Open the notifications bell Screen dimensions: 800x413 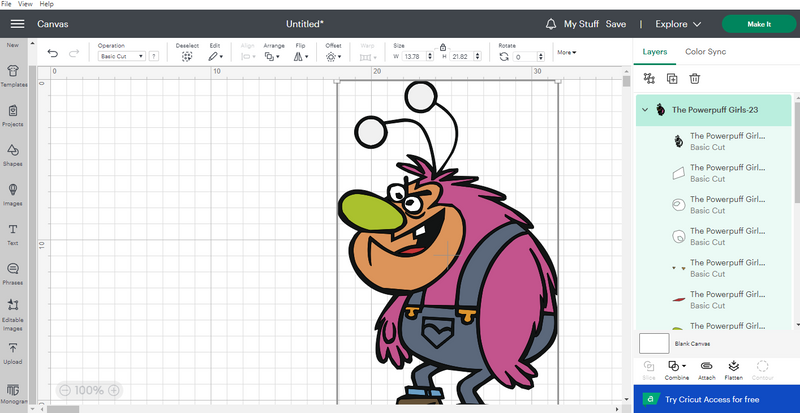tap(551, 23)
